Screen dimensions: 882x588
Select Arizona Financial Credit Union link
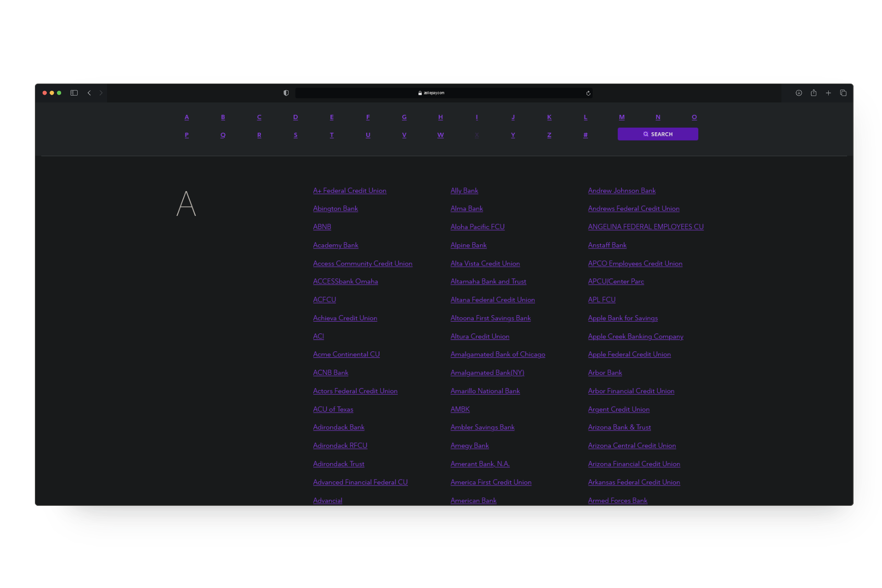tap(633, 464)
